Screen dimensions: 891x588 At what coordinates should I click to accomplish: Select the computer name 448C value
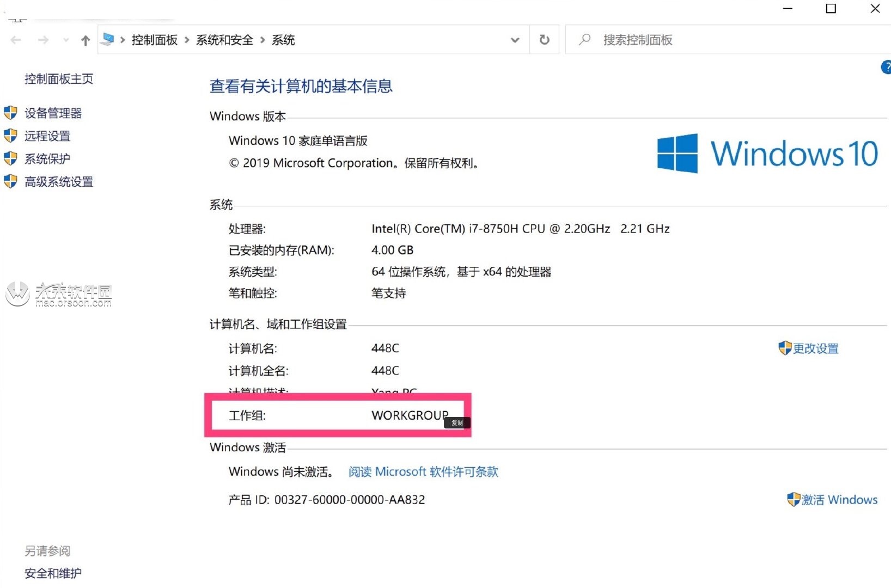(x=385, y=348)
